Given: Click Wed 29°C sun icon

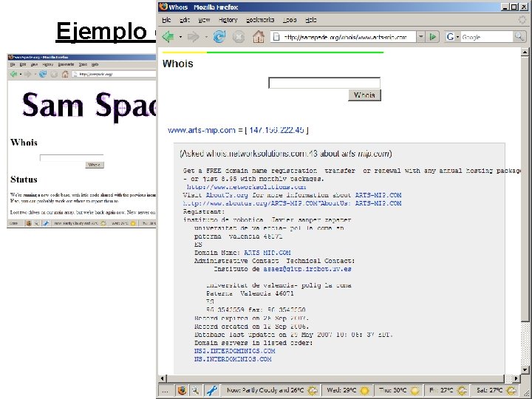Looking at the screenshot, I should 365,391.
